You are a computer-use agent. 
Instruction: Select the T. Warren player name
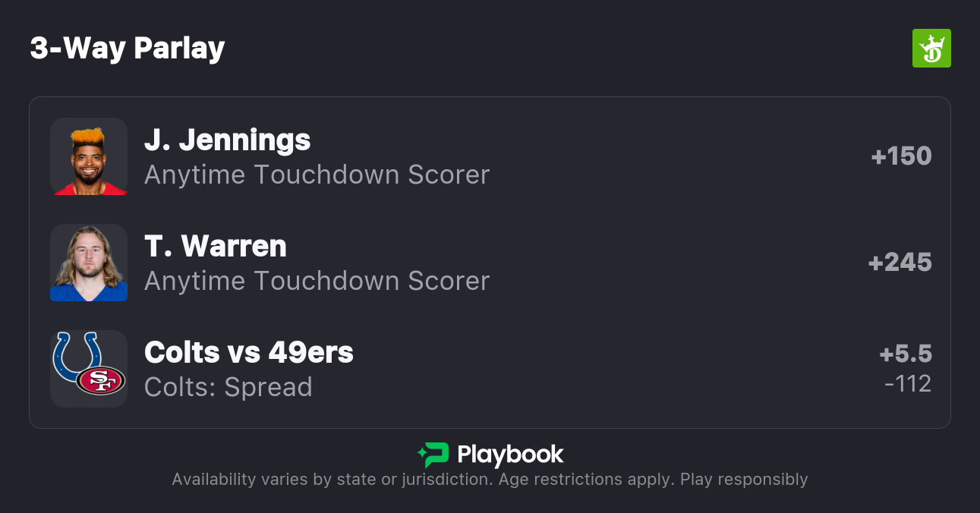tap(215, 247)
